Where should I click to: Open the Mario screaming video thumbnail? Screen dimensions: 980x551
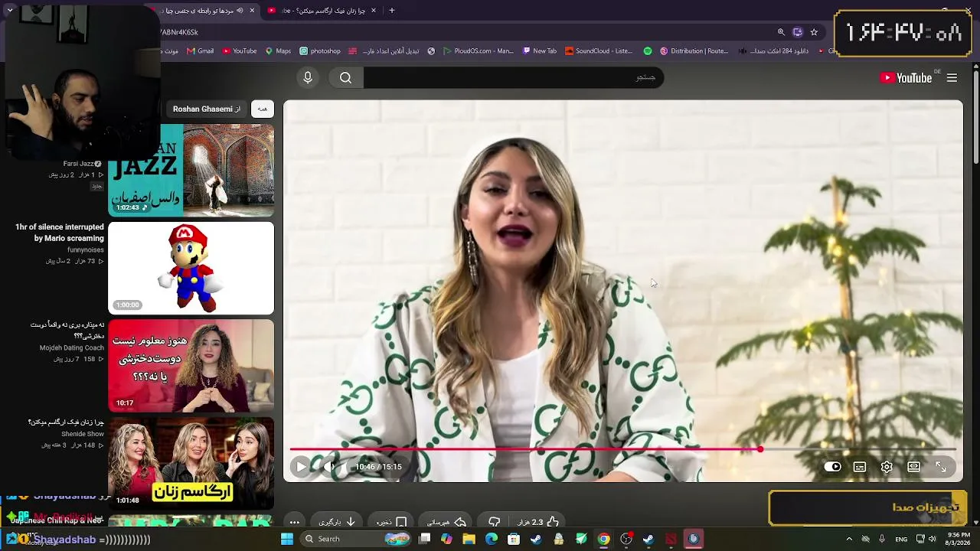(191, 268)
